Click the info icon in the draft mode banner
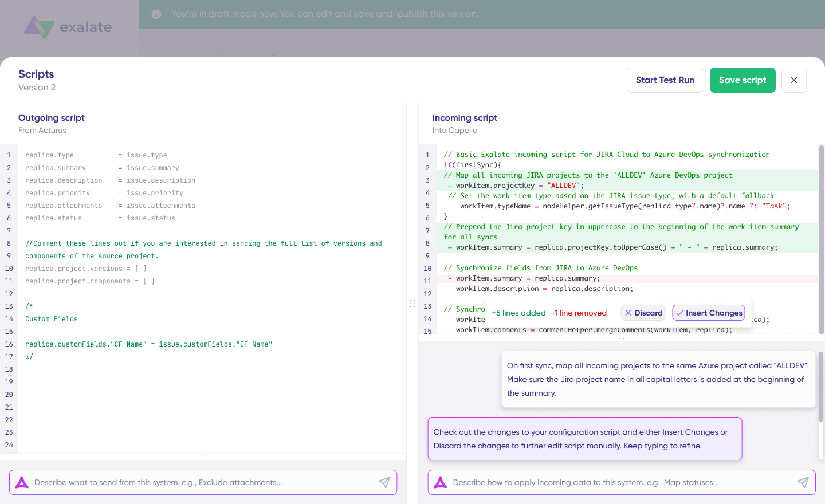Image resolution: width=825 pixels, height=504 pixels. click(x=156, y=14)
